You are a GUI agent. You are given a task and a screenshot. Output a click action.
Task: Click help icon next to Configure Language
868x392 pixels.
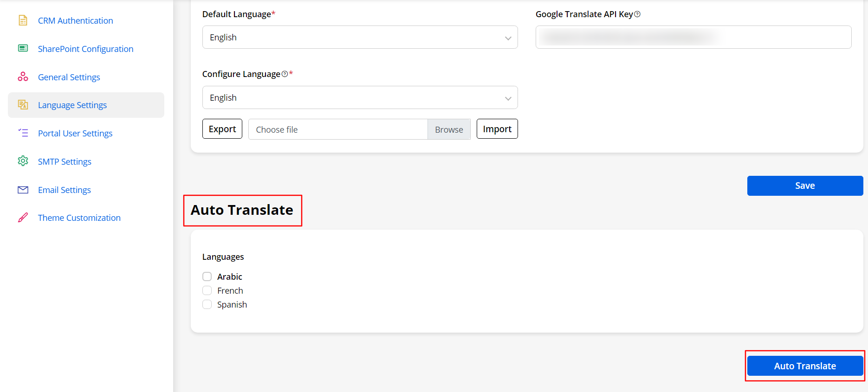[285, 74]
